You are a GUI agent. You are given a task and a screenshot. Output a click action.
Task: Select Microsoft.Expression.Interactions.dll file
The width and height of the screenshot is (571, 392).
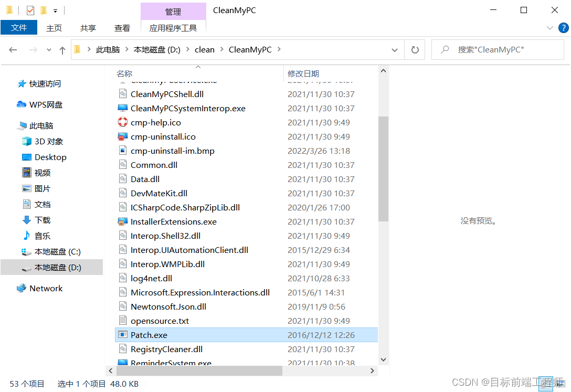[x=200, y=293]
